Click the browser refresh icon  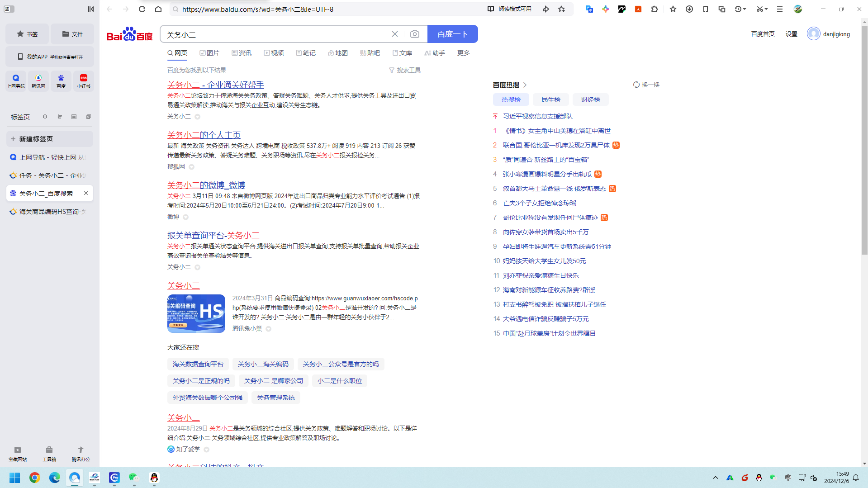point(142,9)
